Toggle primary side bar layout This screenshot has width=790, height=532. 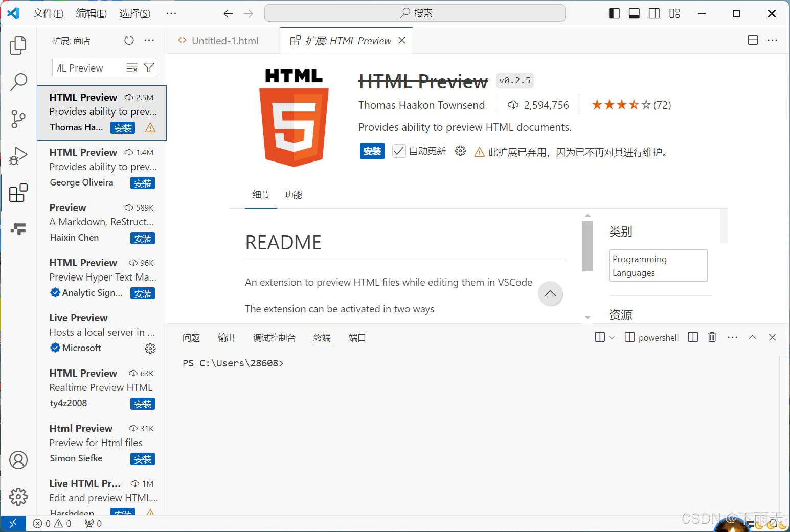pyautogui.click(x=615, y=13)
